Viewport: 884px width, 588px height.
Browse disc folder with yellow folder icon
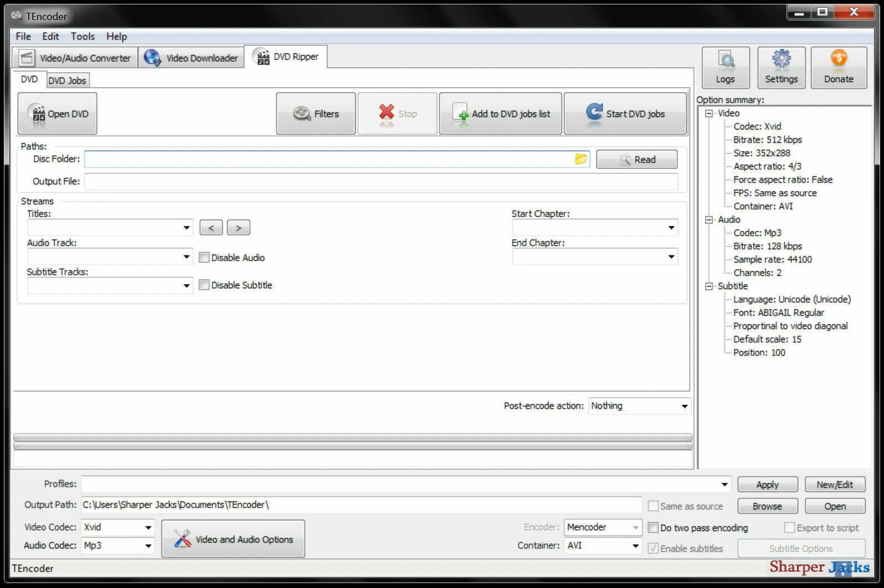[x=581, y=159]
